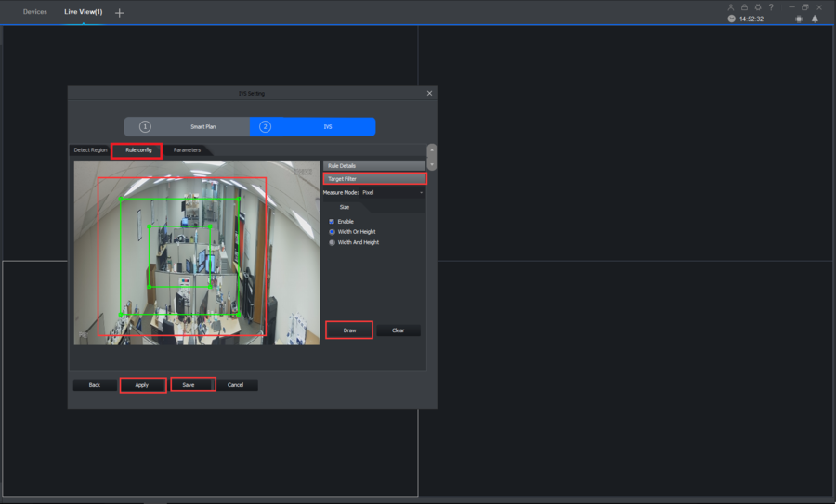Screen dimensions: 836x504
Task: Click the panel scrollbar down arrow
Action: (431, 164)
